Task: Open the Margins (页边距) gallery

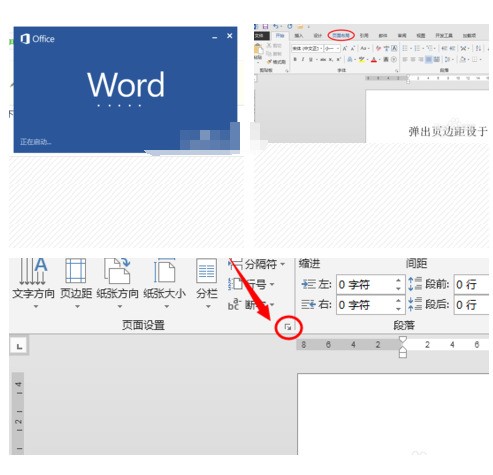Action: tap(76, 283)
